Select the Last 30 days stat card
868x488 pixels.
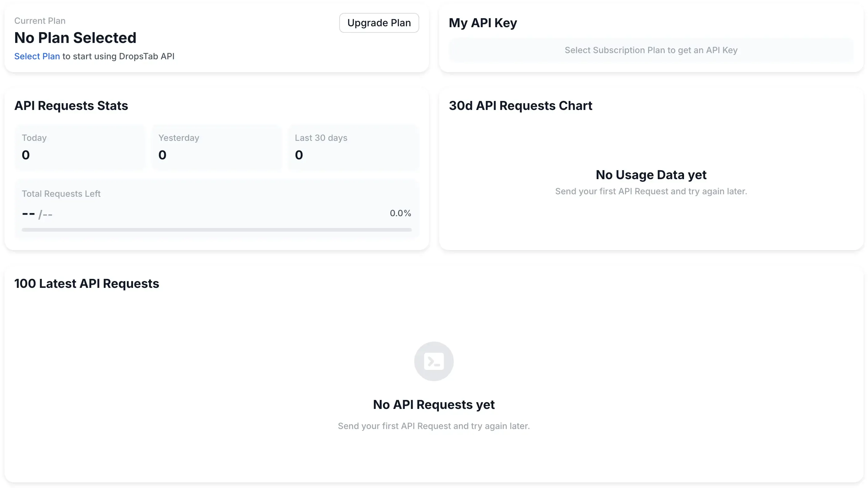click(353, 147)
